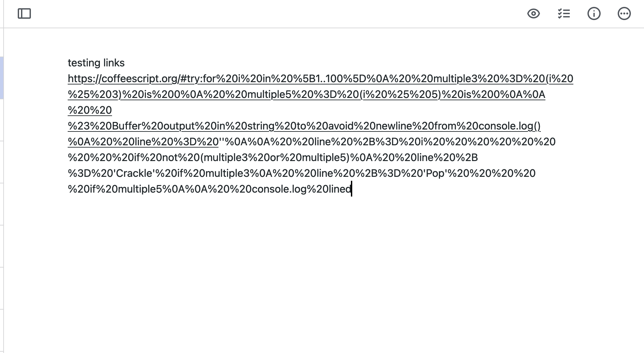Toggle the sidebar with the panel icon
This screenshot has width=644, height=353.
pos(24,13)
